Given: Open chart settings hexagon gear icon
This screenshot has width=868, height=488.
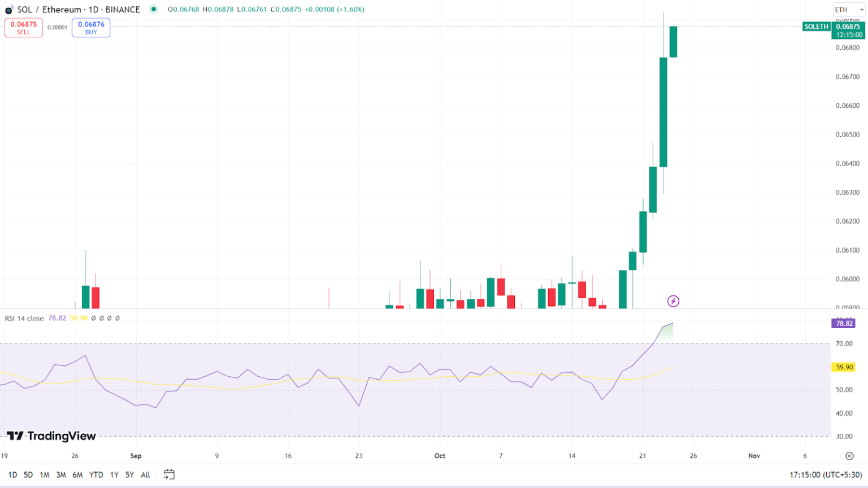Looking at the screenshot, I should (849, 456).
